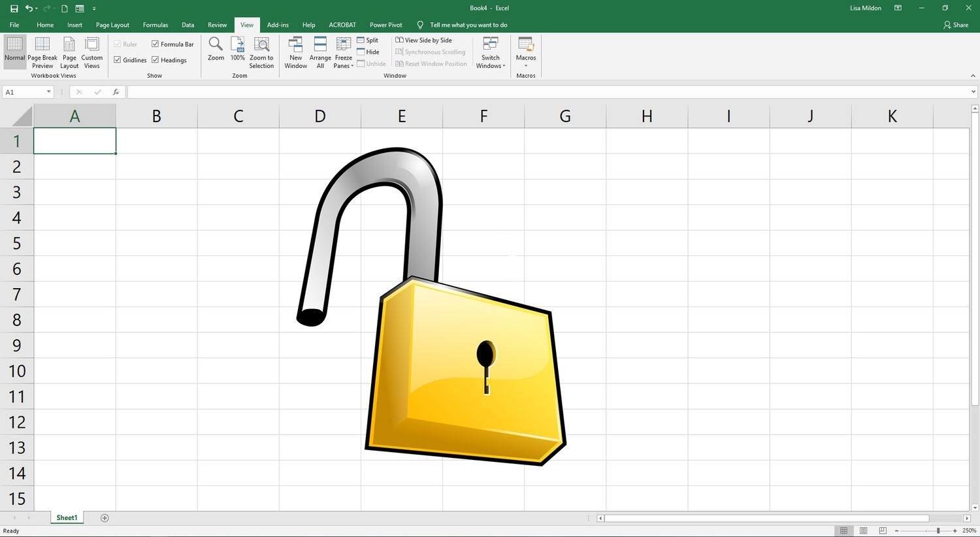Screen dimensions: 980x537
Task: Click inside the formula bar field
Action: coord(549,92)
